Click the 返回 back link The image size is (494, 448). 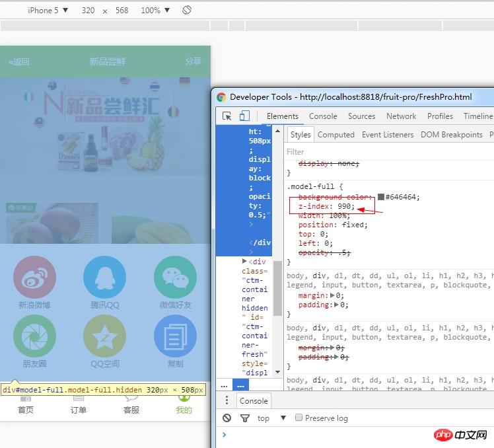[x=19, y=61]
